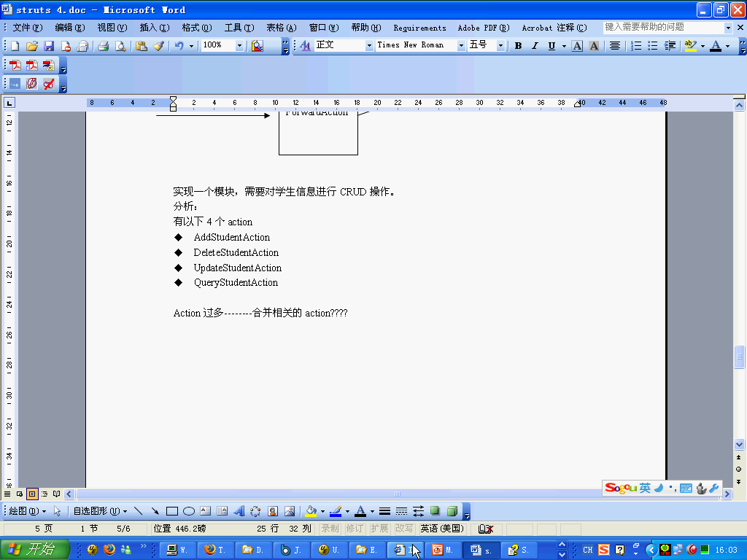Screen dimensions: 747x560
Task: Open a file with the folder icon
Action: [32, 46]
